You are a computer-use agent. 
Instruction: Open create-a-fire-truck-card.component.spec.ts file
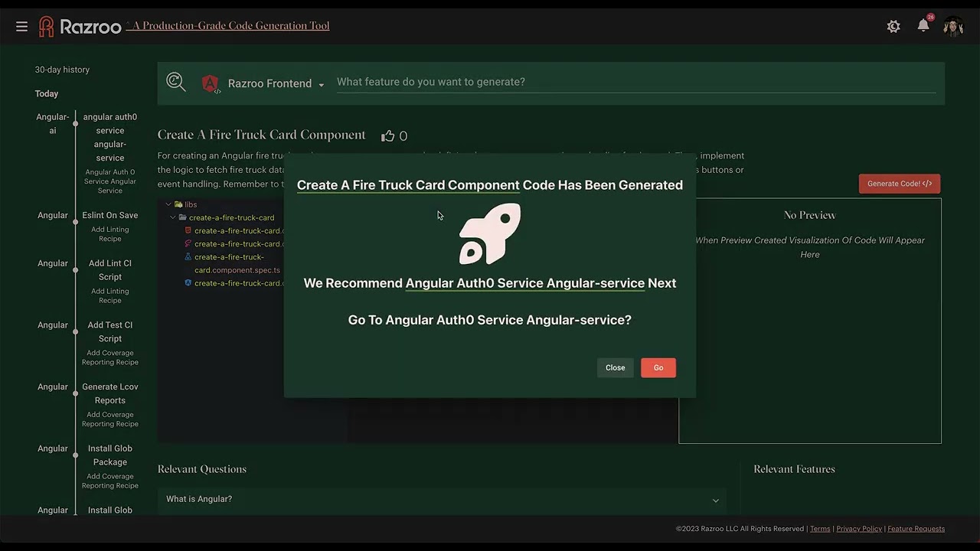tap(237, 263)
